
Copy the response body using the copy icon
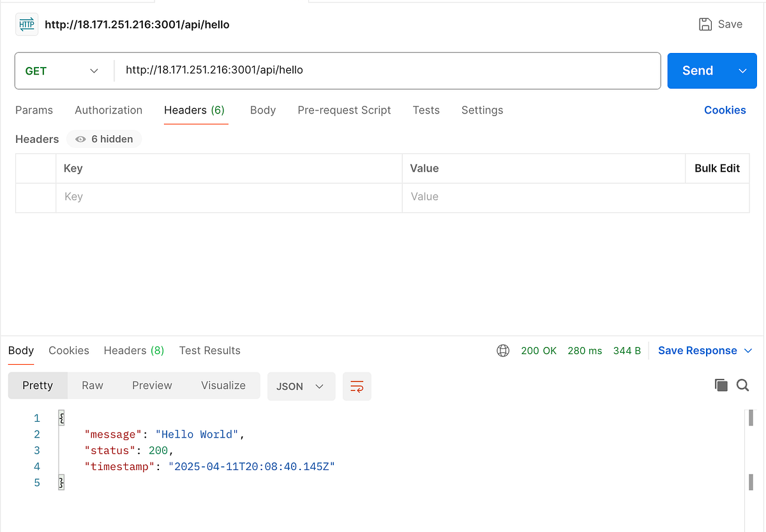721,385
